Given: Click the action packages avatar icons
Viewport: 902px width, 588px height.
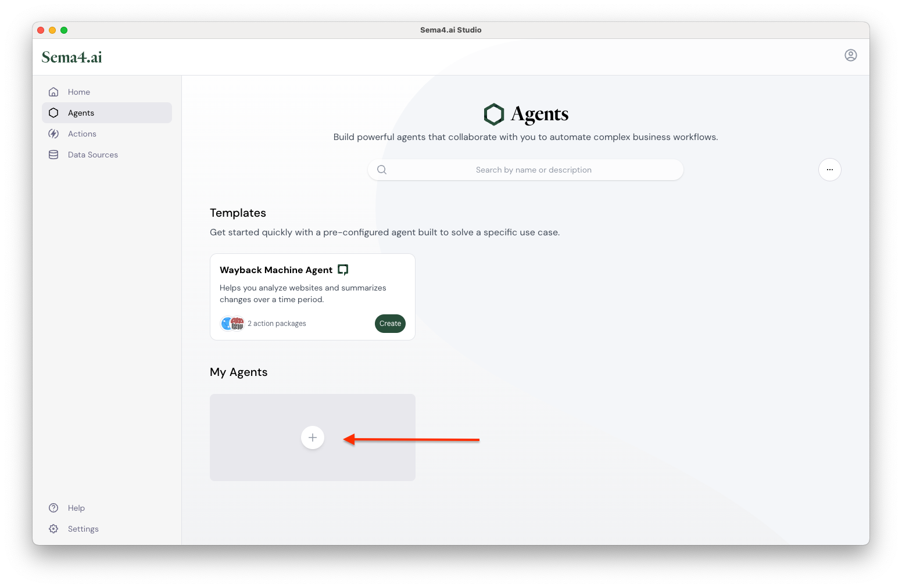Looking at the screenshot, I should click(232, 324).
